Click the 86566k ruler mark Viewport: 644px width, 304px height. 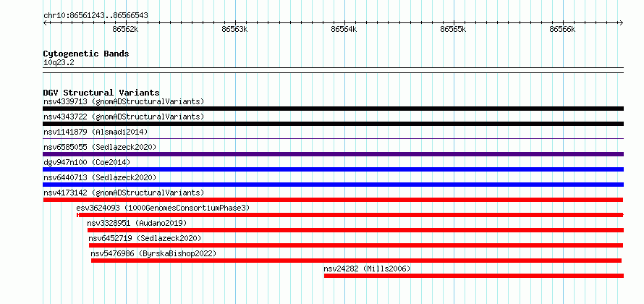[x=563, y=29]
